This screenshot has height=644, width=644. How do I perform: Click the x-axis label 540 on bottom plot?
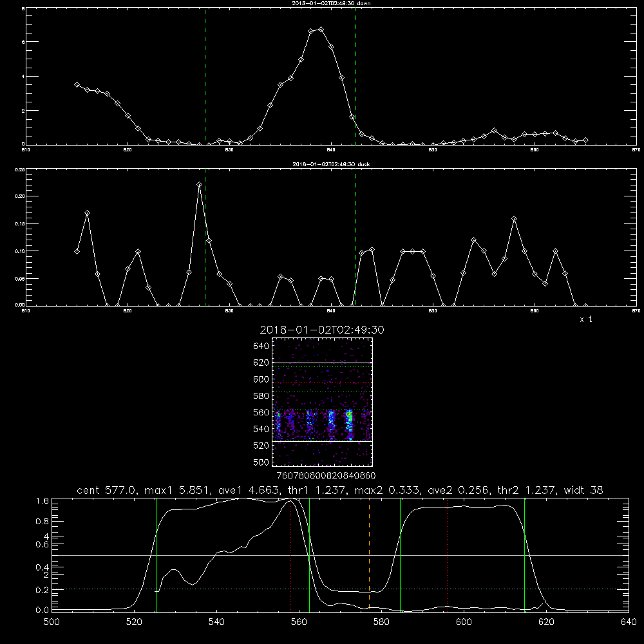tap(216, 622)
